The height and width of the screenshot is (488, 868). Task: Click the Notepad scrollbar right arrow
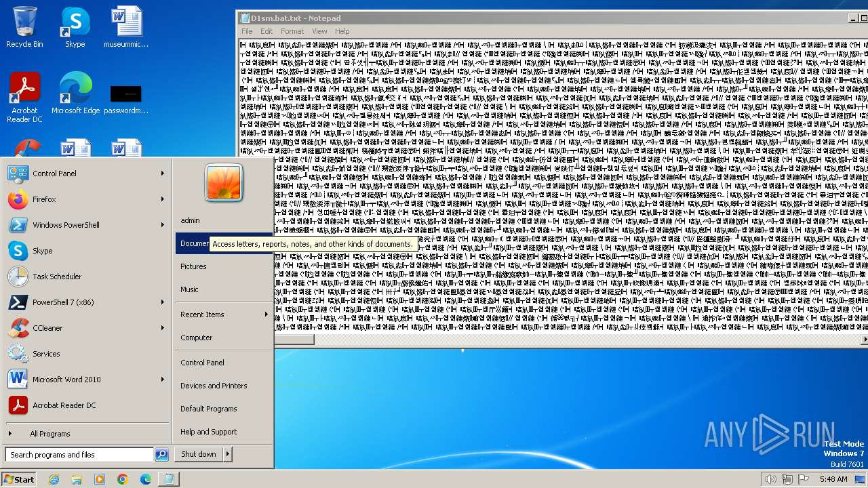pyautogui.click(x=864, y=339)
